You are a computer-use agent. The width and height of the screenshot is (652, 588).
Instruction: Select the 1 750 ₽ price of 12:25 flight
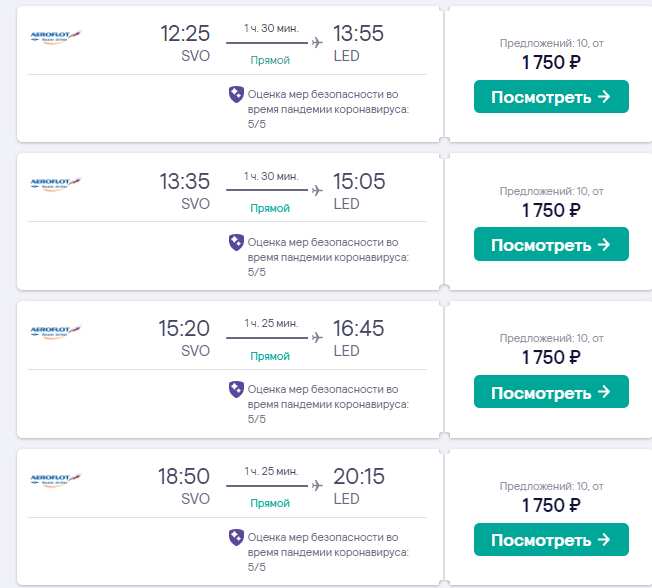551,62
